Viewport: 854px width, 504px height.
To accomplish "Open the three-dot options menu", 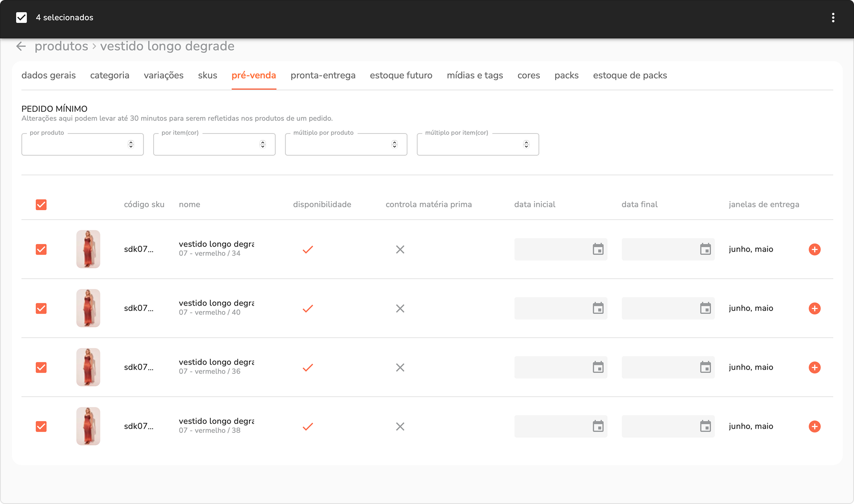I will 833,17.
